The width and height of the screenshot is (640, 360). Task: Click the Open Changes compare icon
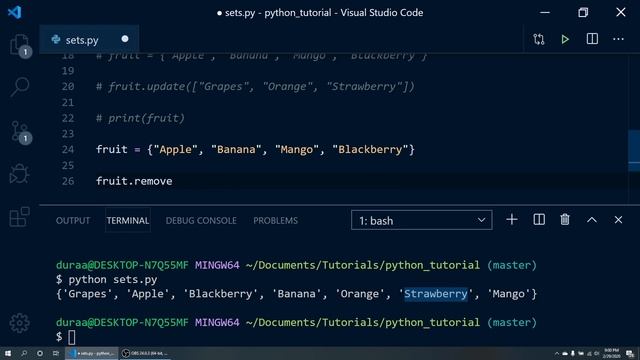539,39
